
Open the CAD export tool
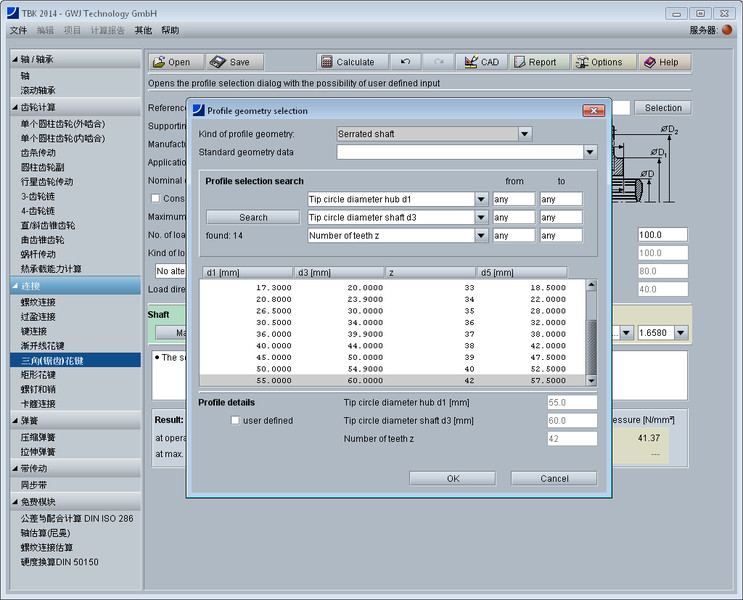pyautogui.click(x=480, y=62)
